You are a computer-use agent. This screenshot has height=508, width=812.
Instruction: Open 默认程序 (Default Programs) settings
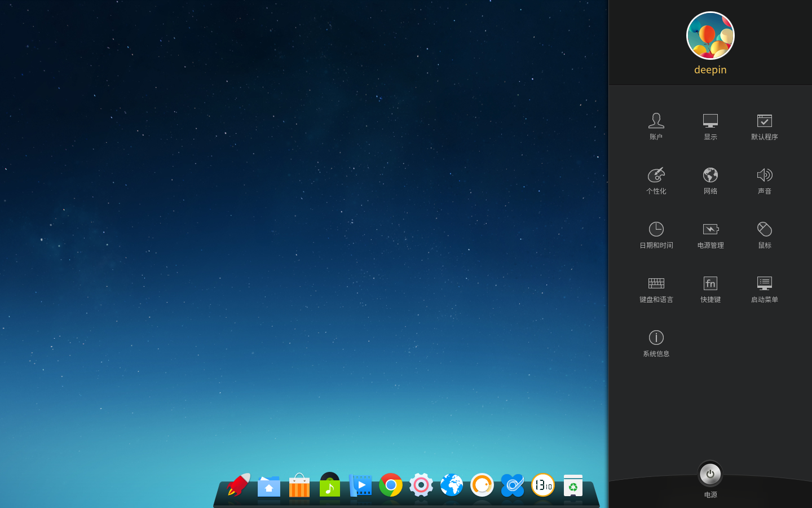tap(764, 125)
